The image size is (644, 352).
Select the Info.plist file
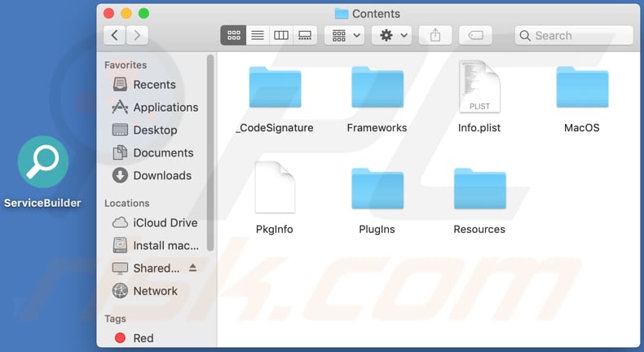coord(479,98)
